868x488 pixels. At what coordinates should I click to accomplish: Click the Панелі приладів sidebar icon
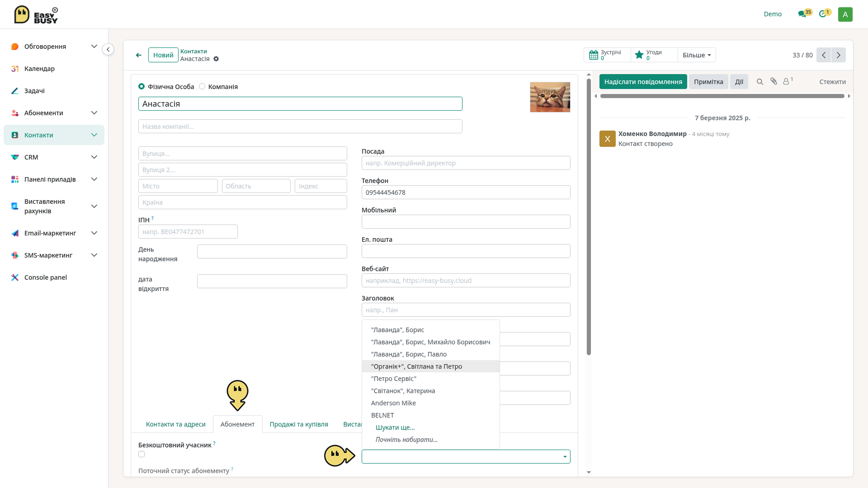pos(15,179)
